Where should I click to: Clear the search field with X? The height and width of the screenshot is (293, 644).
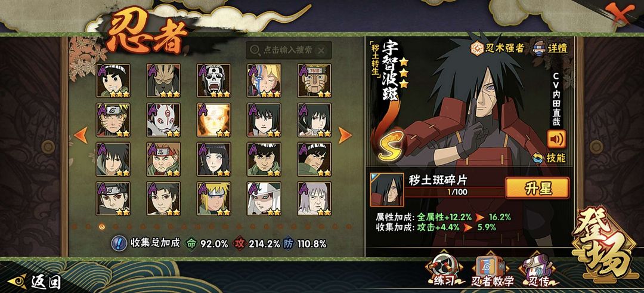321,50
